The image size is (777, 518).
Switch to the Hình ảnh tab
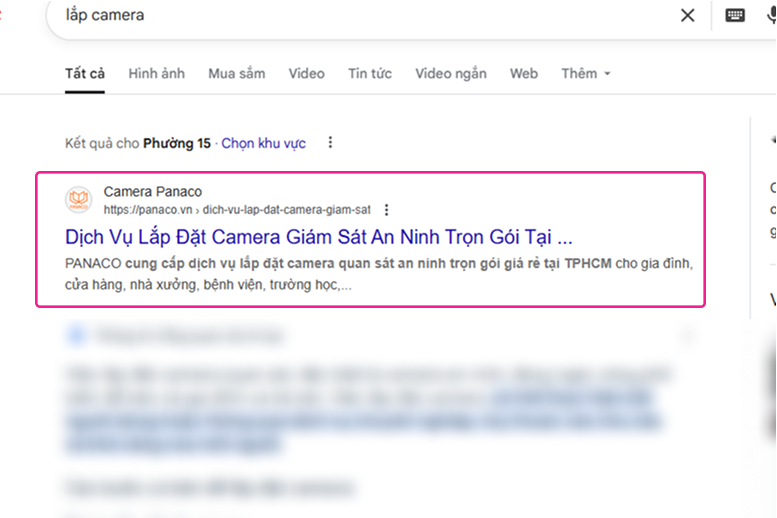pyautogui.click(x=157, y=74)
